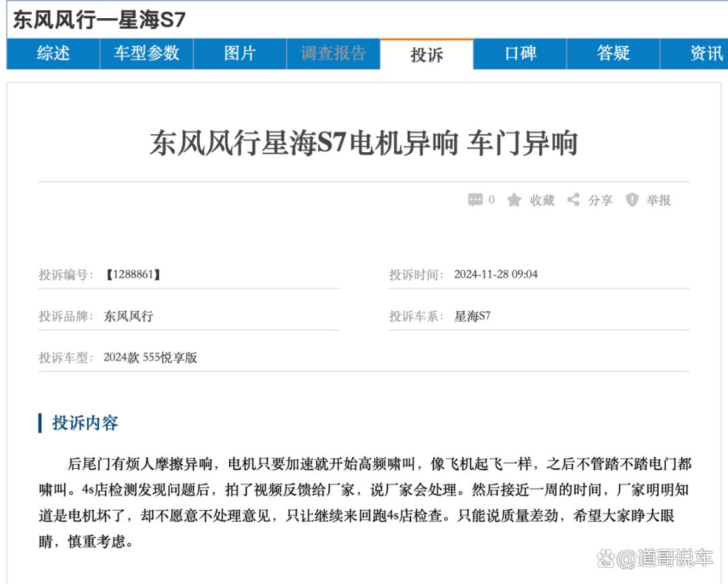
Task: Select the complaint number 【1288861】
Action: (x=133, y=275)
